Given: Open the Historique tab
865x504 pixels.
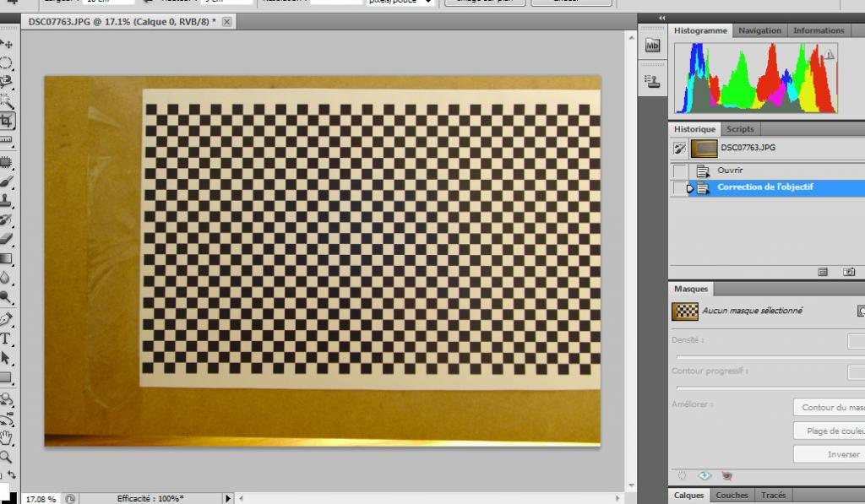Looking at the screenshot, I should [x=694, y=129].
